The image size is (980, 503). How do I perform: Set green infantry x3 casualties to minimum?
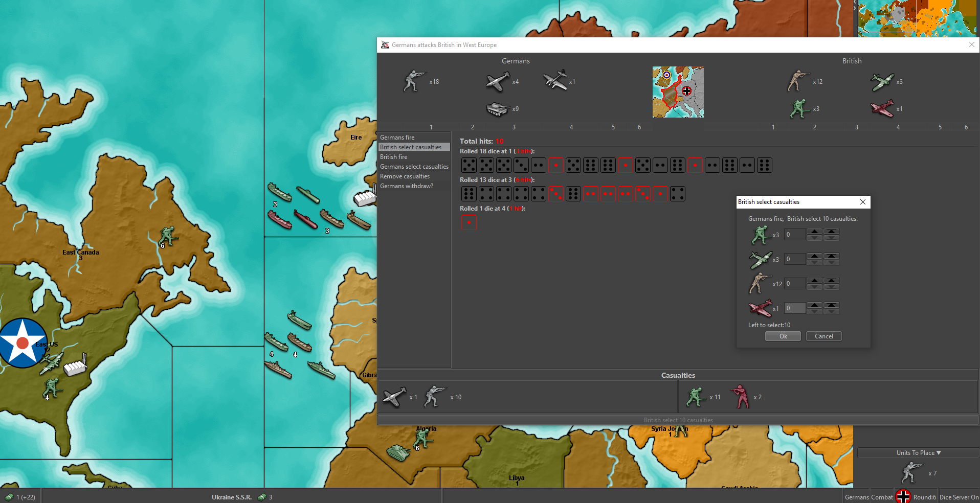coord(831,238)
